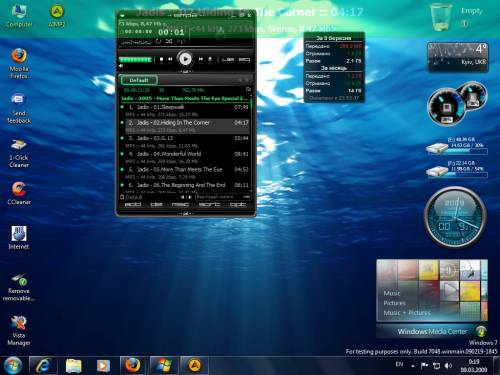Launch Mozilla Firefox desktop icon
The height and width of the screenshot is (375, 500).
pyautogui.click(x=19, y=63)
